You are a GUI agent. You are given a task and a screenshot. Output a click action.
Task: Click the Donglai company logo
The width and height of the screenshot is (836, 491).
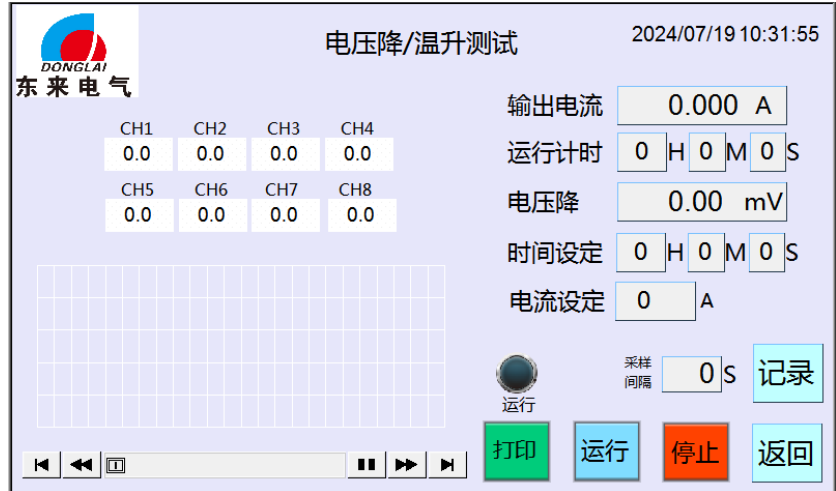click(x=73, y=52)
